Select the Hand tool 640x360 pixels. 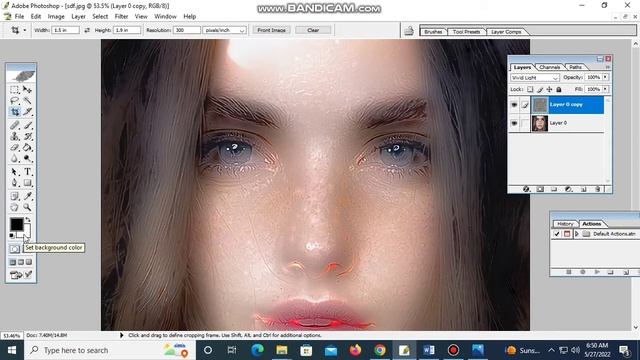(x=15, y=207)
